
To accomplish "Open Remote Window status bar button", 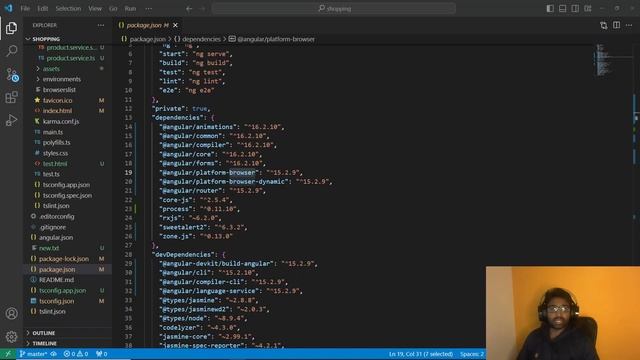I will (8, 354).
